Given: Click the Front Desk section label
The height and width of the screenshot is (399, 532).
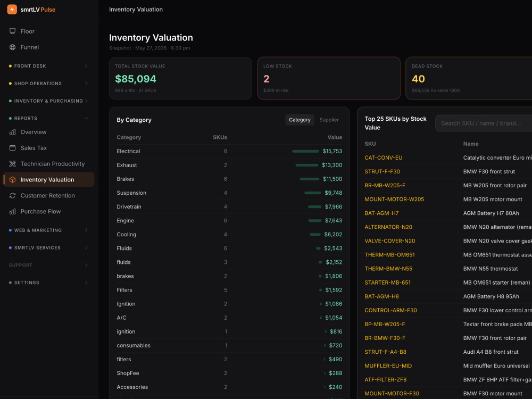Looking at the screenshot, I should pos(30,66).
